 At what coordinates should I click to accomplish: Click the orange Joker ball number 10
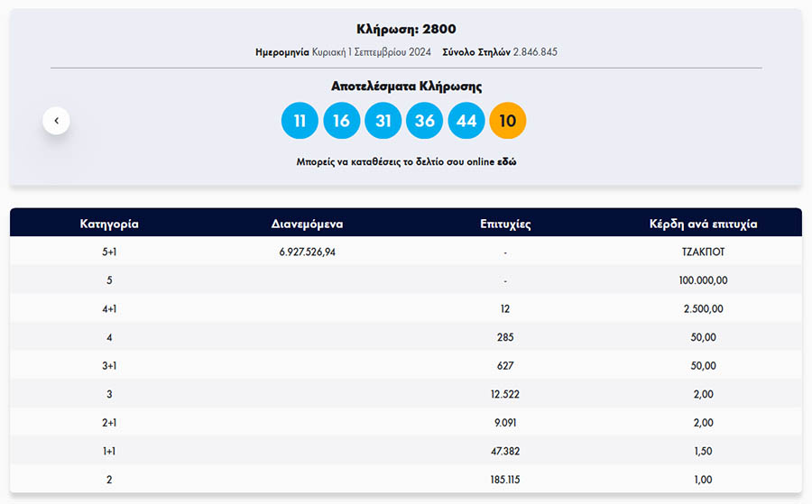(x=507, y=121)
